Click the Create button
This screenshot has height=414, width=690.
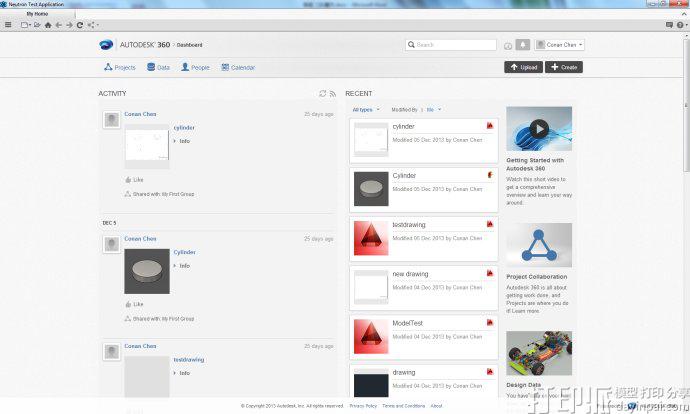pyautogui.click(x=564, y=67)
